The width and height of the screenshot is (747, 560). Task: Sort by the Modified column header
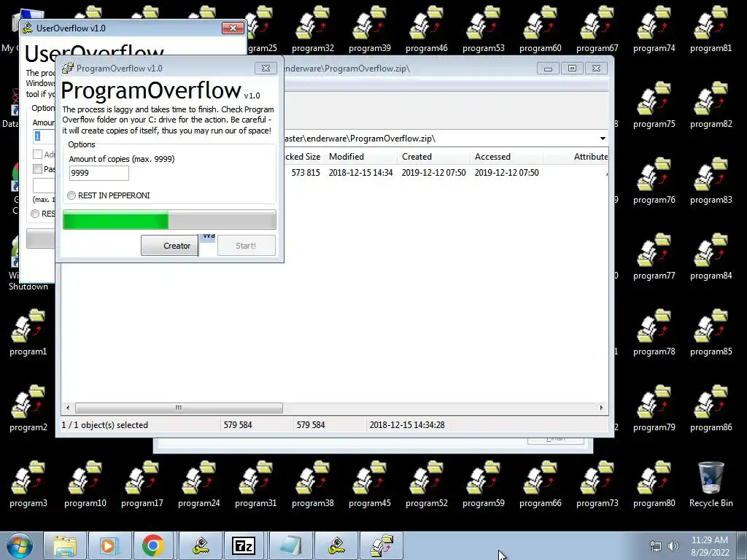click(x=361, y=157)
